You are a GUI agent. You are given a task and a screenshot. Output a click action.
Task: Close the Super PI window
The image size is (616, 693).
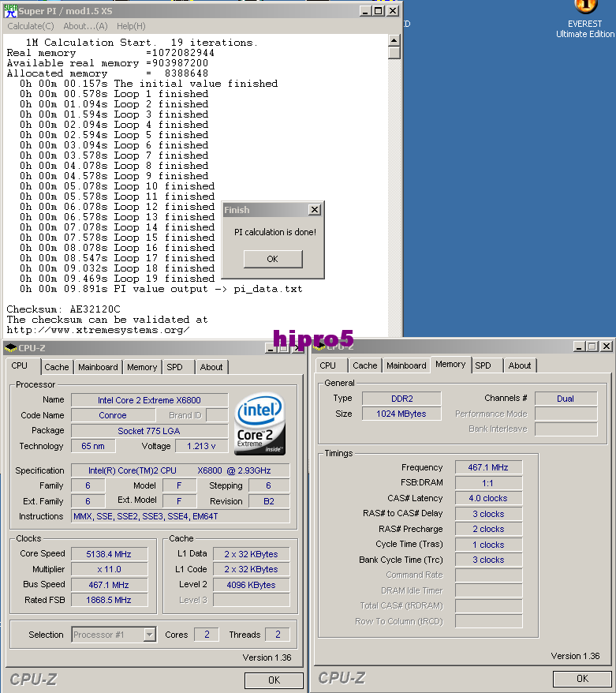click(393, 11)
